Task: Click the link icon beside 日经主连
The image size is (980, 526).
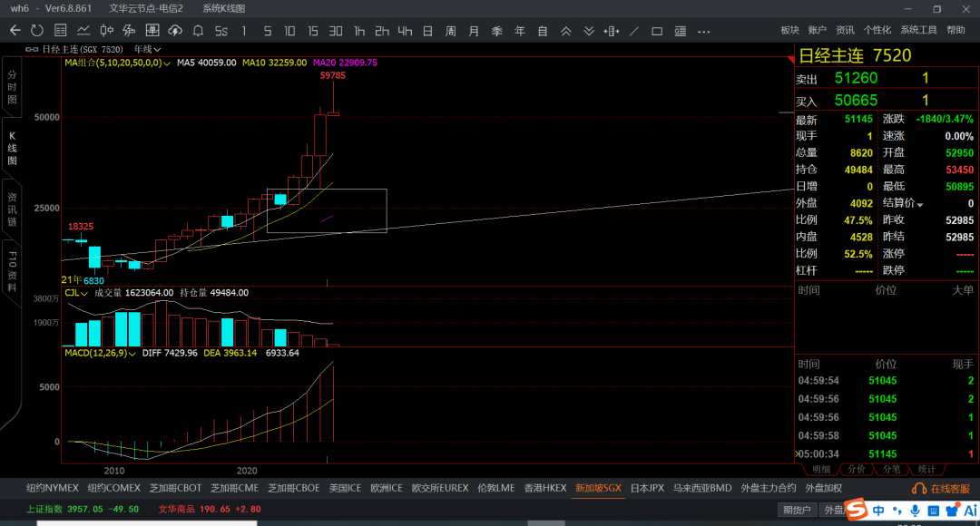Action: click(x=31, y=49)
